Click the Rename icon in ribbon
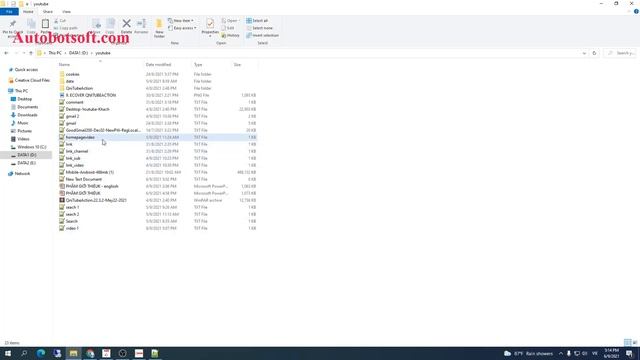The width and height of the screenshot is (640, 360). 141,26
